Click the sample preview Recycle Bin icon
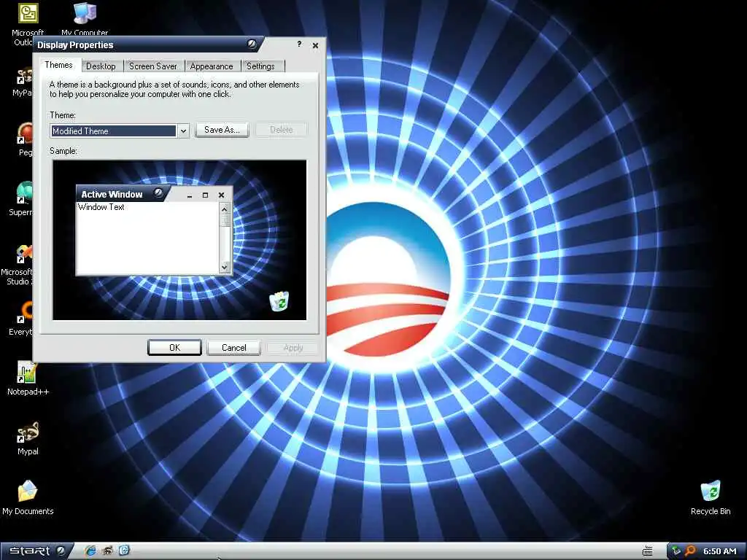The image size is (747, 560). coord(279,301)
